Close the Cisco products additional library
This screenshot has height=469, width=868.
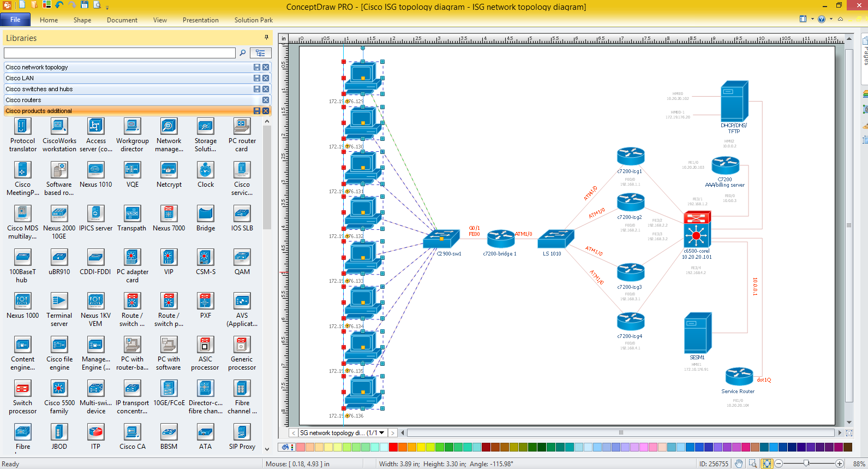click(x=266, y=111)
